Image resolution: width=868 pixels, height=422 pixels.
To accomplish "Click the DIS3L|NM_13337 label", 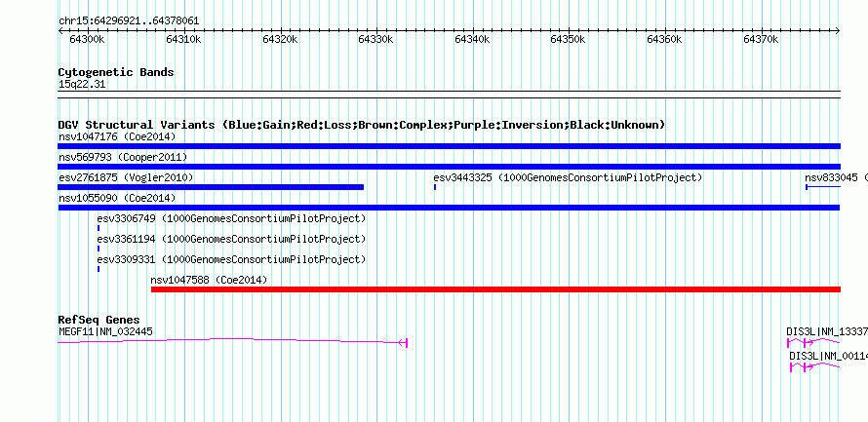I will click(827, 331).
